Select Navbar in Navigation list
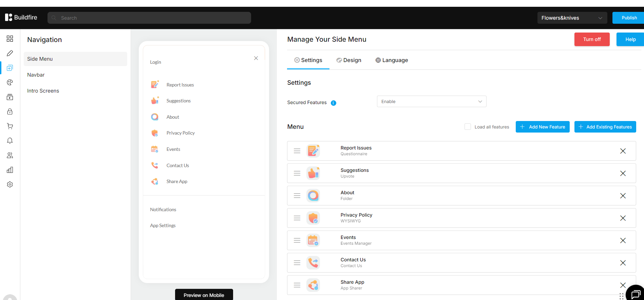This screenshot has height=300, width=644. pyautogui.click(x=75, y=75)
